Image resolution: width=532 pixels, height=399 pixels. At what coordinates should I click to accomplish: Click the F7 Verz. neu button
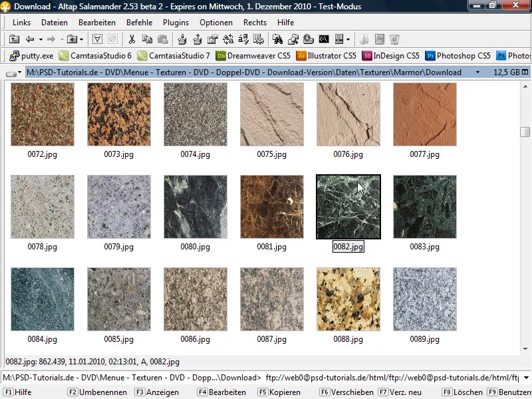click(x=400, y=392)
